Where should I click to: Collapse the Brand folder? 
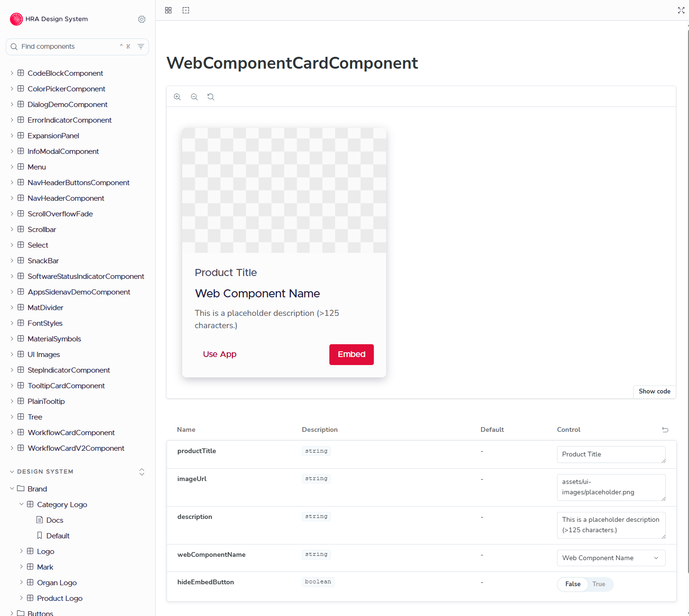[11, 489]
